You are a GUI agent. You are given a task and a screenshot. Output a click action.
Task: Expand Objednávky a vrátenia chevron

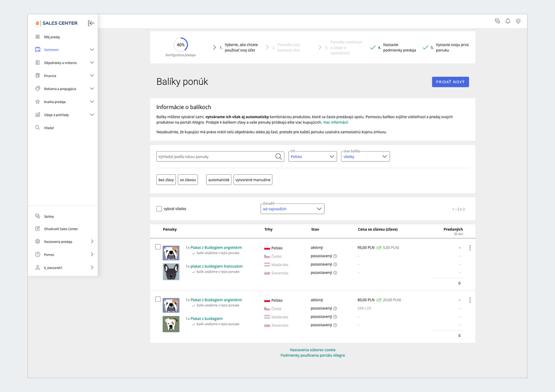[92, 62]
